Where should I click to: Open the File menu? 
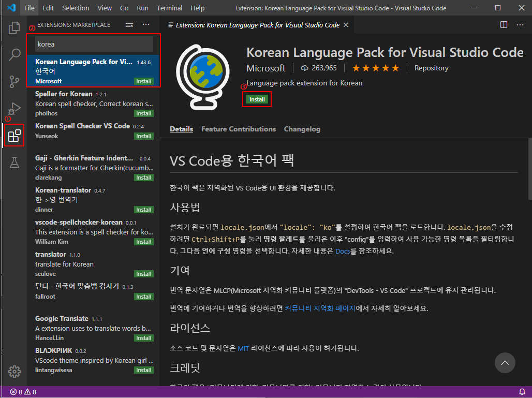coord(29,8)
